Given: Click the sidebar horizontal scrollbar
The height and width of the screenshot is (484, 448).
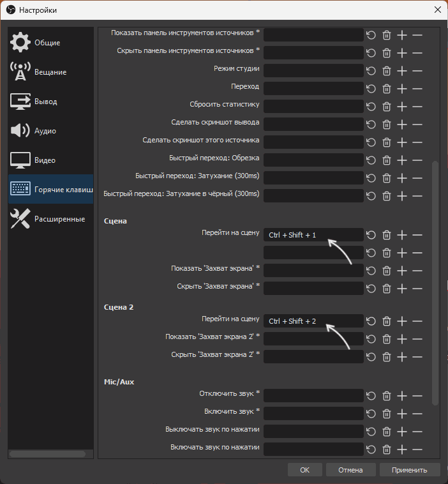Looking at the screenshot, I should point(48,454).
